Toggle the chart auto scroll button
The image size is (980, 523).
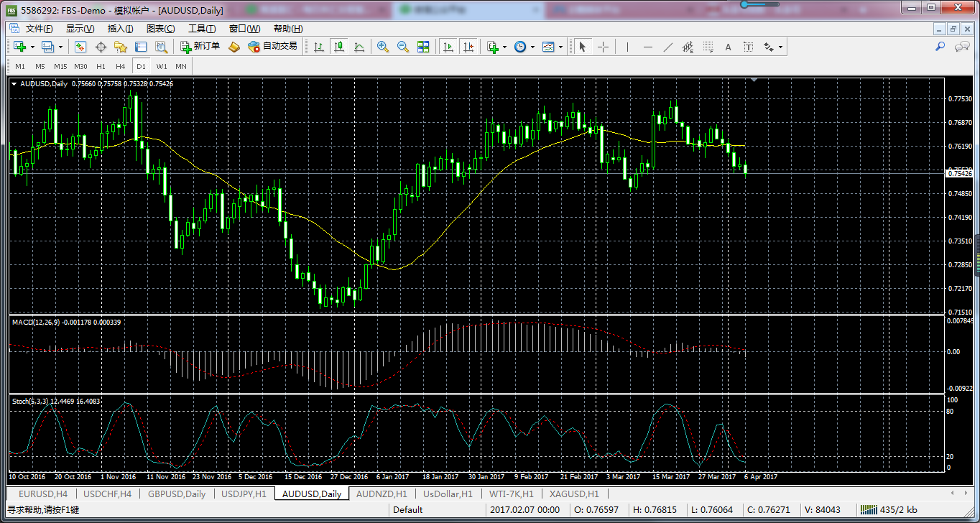pyautogui.click(x=448, y=47)
